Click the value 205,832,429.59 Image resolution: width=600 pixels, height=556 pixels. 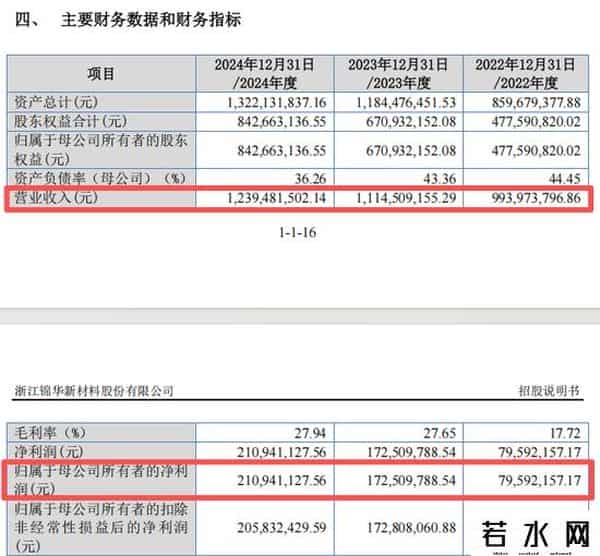[x=282, y=528]
